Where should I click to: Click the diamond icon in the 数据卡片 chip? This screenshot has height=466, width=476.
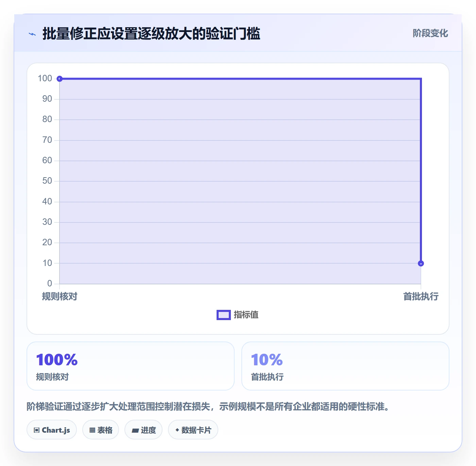pyautogui.click(x=177, y=430)
